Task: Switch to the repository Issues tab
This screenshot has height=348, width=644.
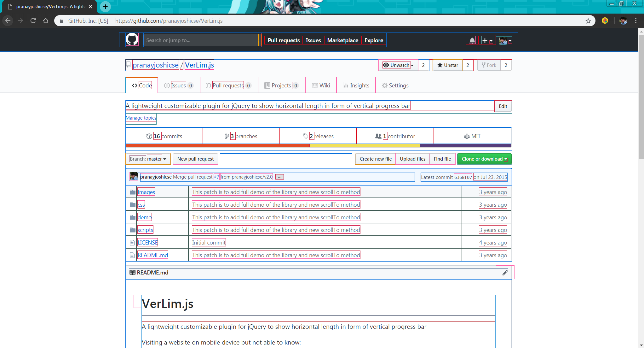Action: 179,86
